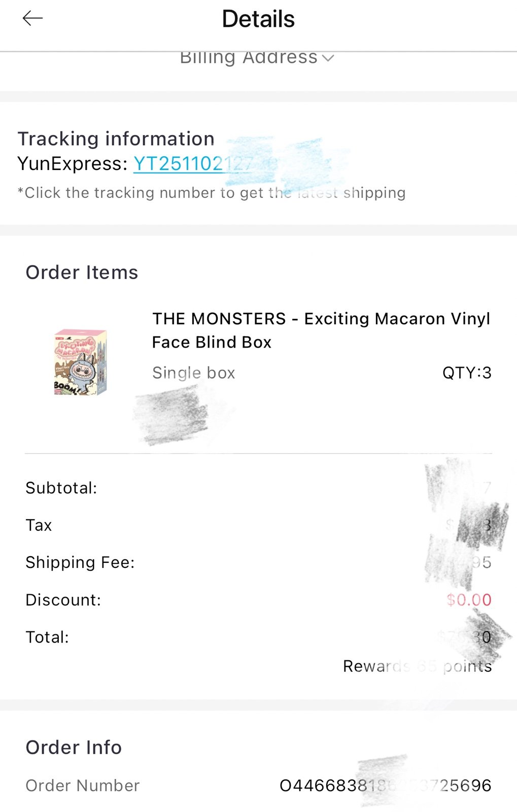Expand the Billing Address section
The width and height of the screenshot is (517, 812).
(257, 57)
